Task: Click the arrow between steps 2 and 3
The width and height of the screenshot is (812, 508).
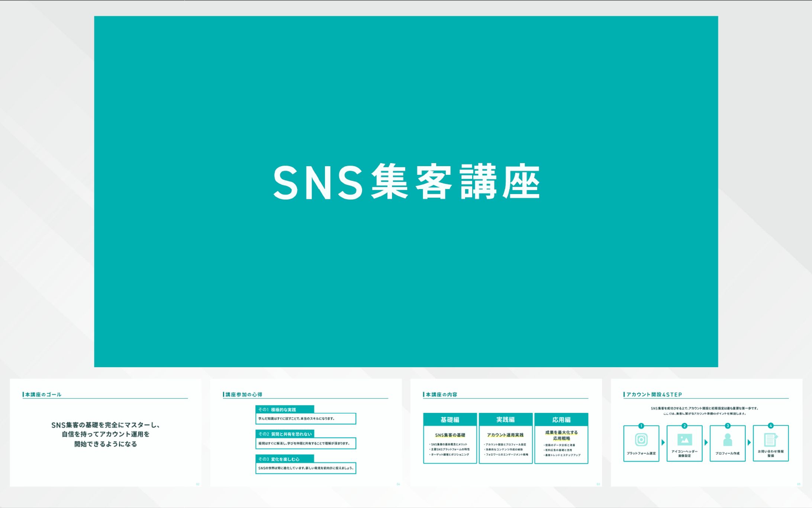Action: (x=706, y=442)
